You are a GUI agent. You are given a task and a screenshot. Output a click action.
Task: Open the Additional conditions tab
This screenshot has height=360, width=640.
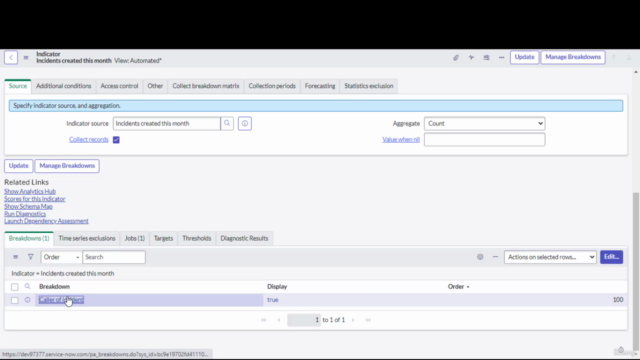(x=64, y=86)
